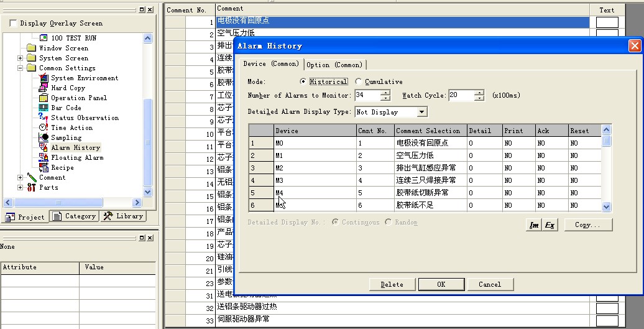Select the Operation Panel tree item
This screenshot has height=329, width=644.
tap(78, 98)
